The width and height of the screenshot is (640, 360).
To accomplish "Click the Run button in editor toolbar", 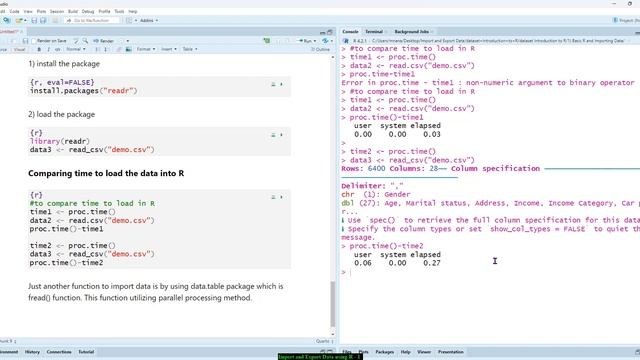I will (x=304, y=41).
